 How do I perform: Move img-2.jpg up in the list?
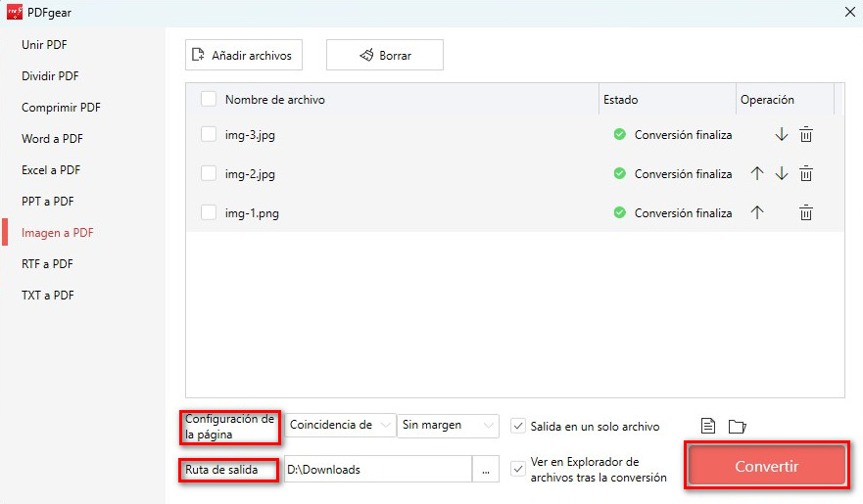pyautogui.click(x=757, y=173)
